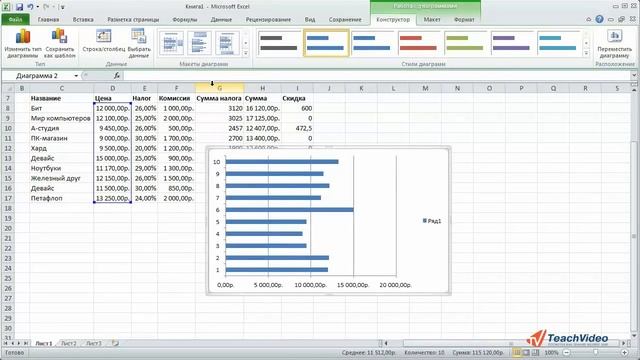
Task: Expand the chart layouts gallery
Action: [x=246, y=53]
